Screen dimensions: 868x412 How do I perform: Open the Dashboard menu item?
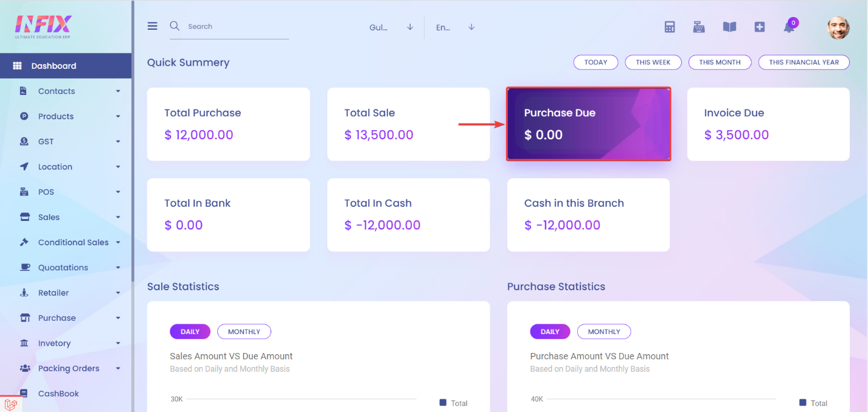(54, 66)
